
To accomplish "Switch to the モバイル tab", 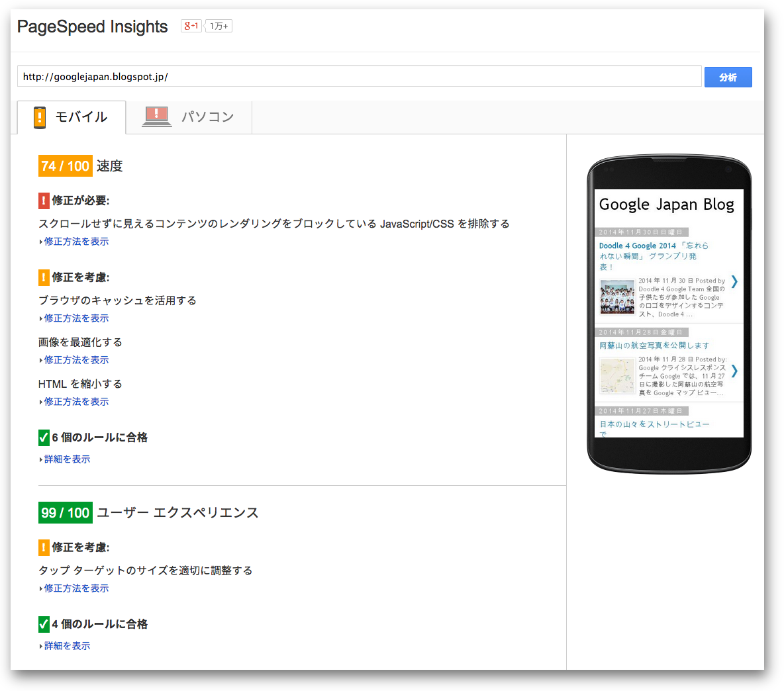I will tap(72, 117).
